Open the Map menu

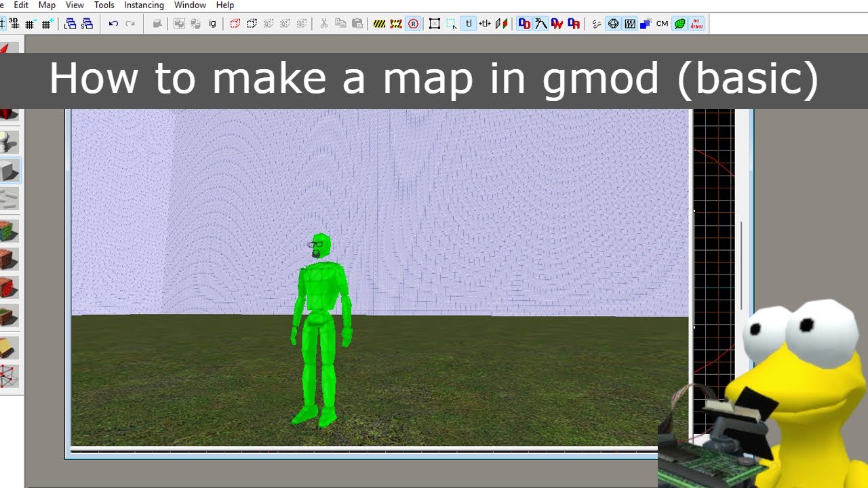pos(47,5)
